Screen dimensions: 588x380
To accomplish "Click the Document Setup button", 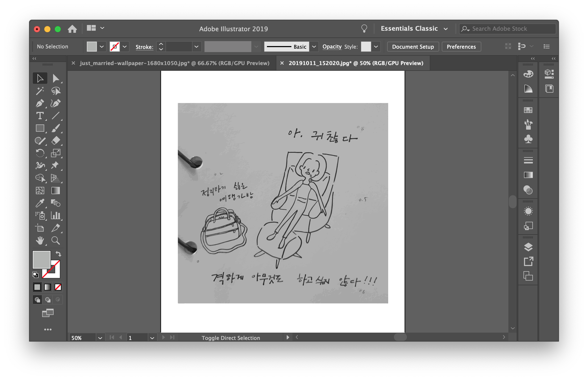I will pyautogui.click(x=413, y=47).
